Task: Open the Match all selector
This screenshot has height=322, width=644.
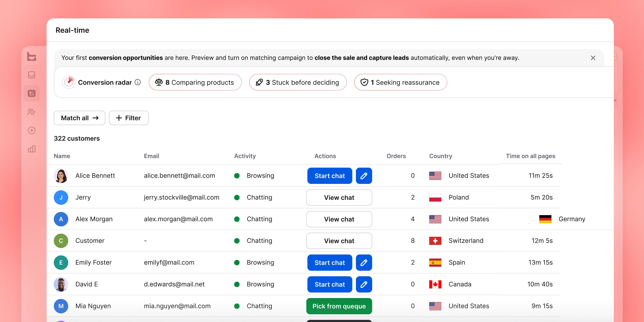Action: coord(79,118)
